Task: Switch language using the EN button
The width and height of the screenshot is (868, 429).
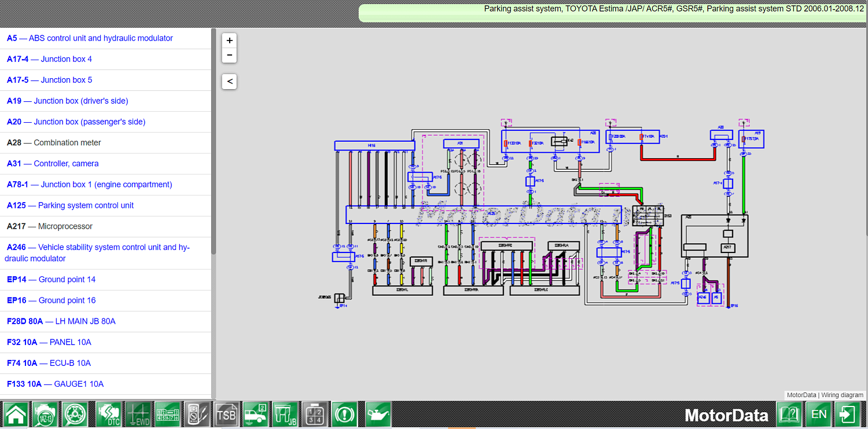Action: [x=819, y=414]
